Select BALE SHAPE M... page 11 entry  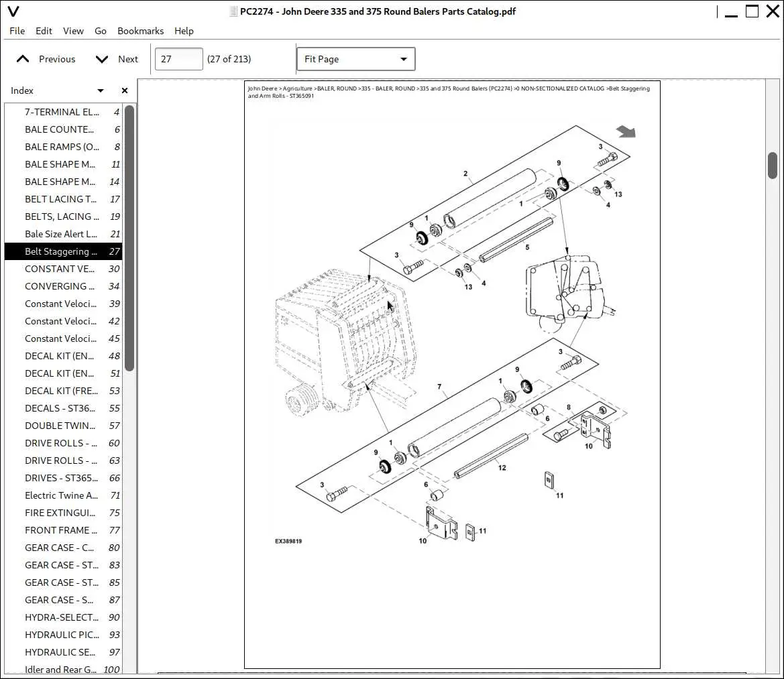[x=64, y=164]
